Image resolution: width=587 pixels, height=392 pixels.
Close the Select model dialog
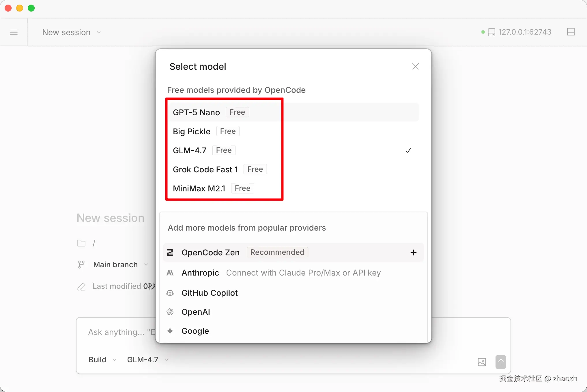pos(415,67)
